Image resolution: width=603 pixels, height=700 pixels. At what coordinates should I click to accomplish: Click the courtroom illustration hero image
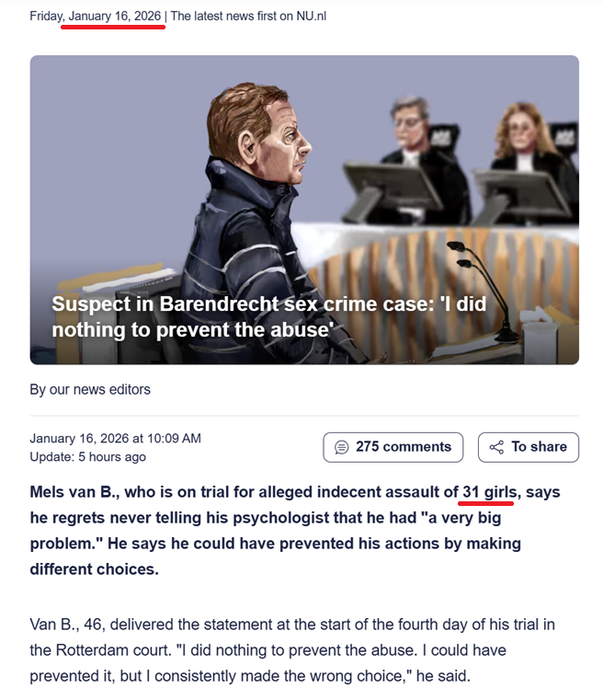pos(304,210)
